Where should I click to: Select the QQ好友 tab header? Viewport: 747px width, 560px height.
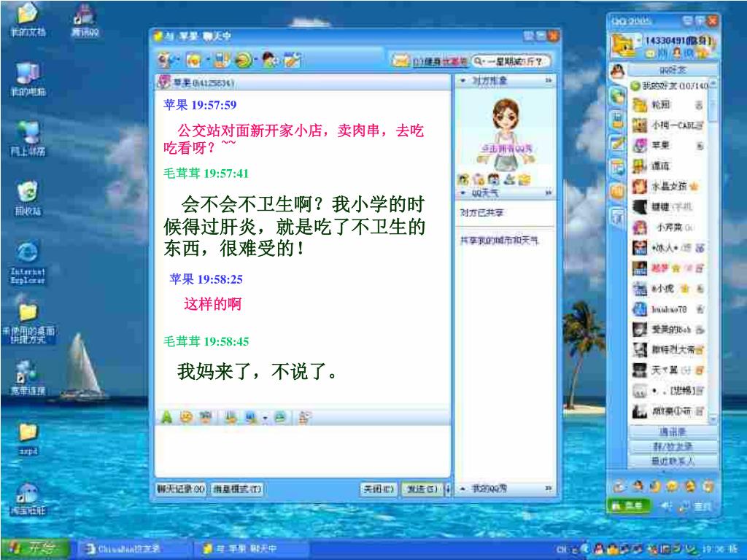click(x=673, y=71)
